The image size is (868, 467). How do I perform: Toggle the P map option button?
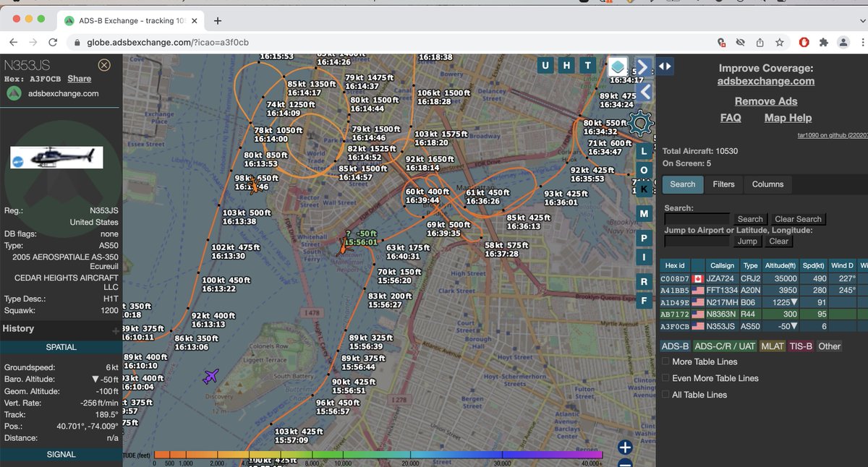coord(644,238)
